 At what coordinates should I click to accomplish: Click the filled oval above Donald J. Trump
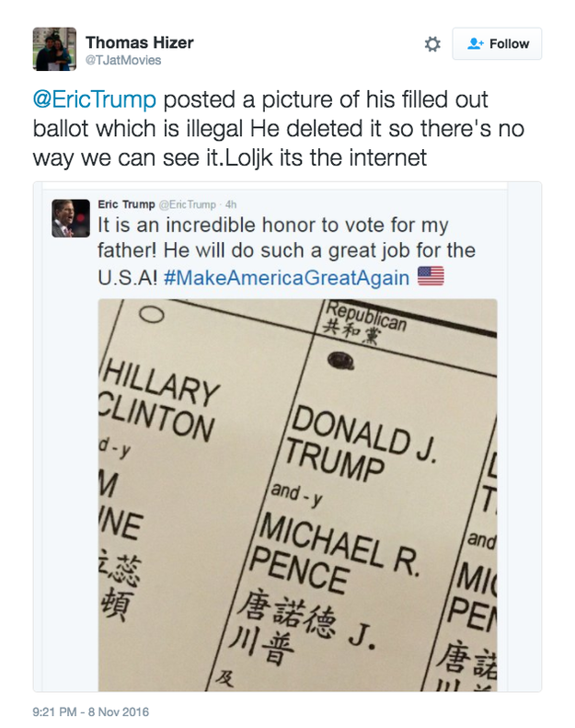[x=345, y=361]
